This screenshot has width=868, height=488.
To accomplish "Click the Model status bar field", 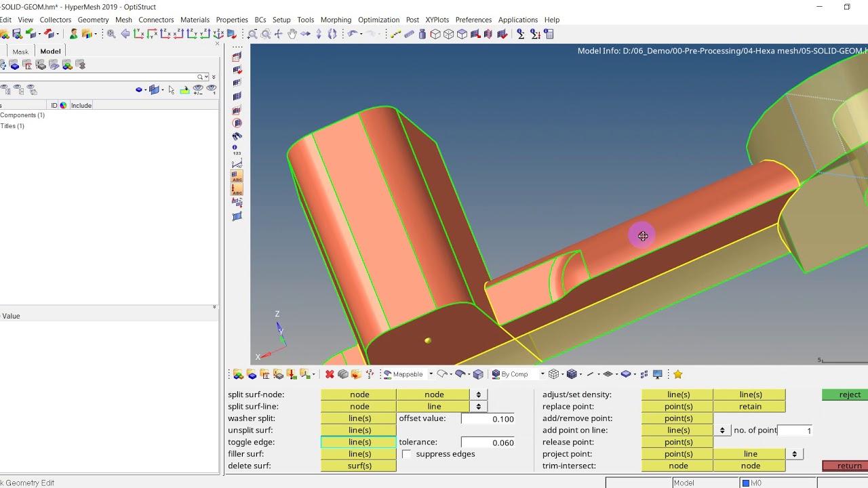I will pos(705,483).
